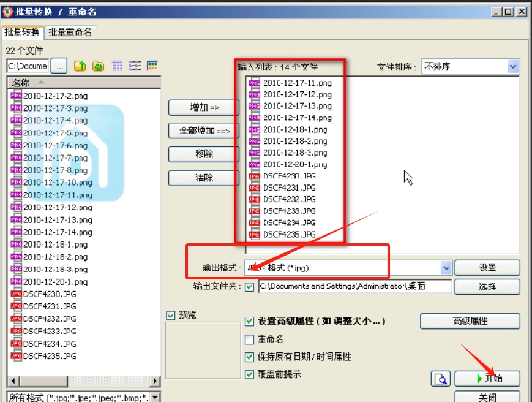Viewport: 532px width, 402px height.
Task: Click the 清除 button
Action: [204, 178]
